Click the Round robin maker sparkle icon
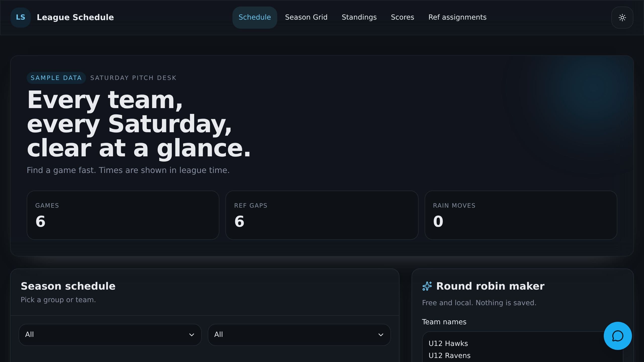The image size is (644, 362). [x=427, y=286]
